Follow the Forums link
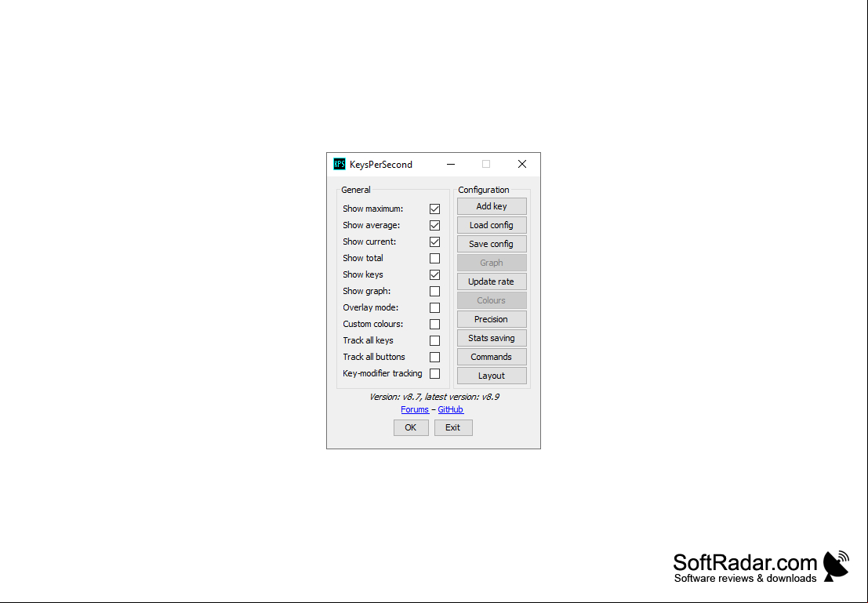The image size is (868, 603). [x=415, y=410]
